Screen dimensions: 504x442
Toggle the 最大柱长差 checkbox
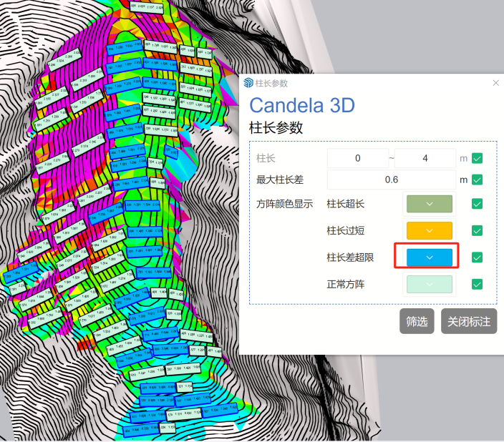477,180
